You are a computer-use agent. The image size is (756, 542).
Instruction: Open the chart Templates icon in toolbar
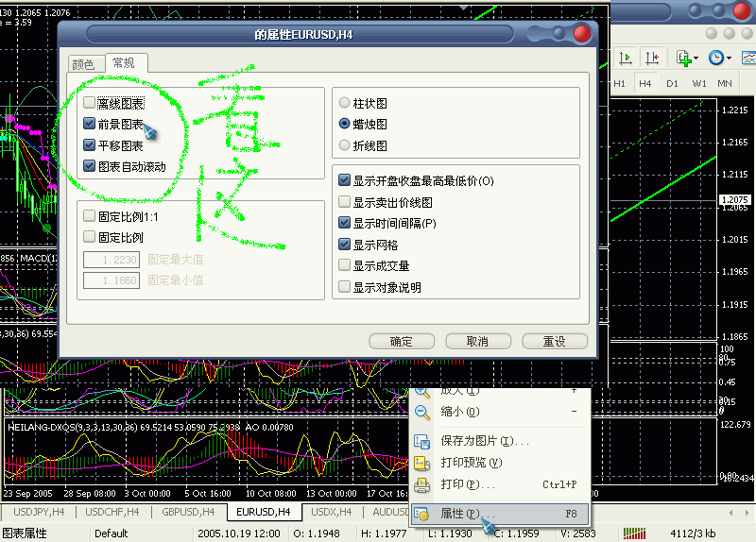pos(748,59)
